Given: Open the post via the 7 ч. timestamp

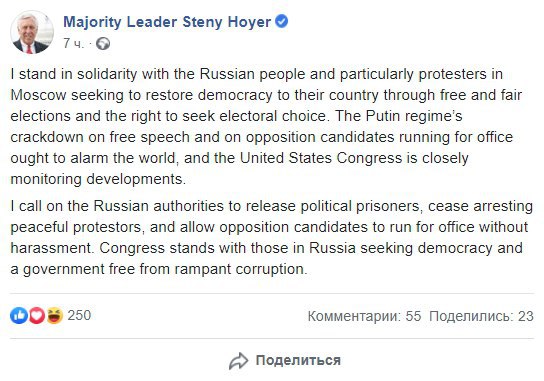Looking at the screenshot, I should (x=74, y=43).
